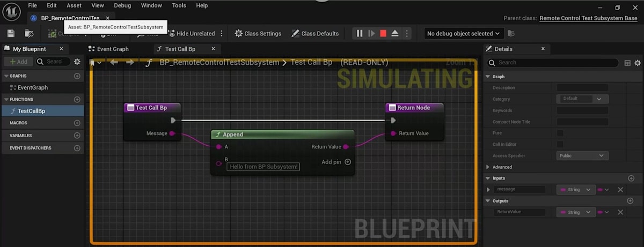Add new macro with plus icon

tap(77, 123)
